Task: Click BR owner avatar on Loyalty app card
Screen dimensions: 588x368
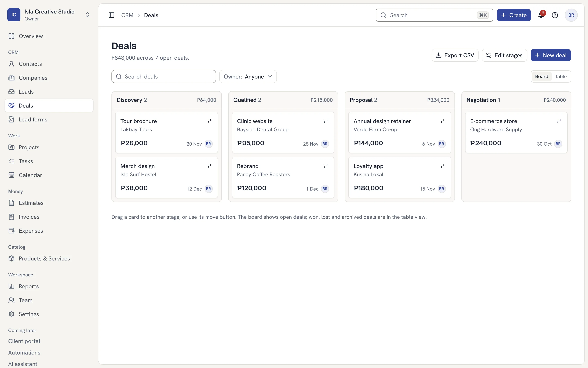Action: 441,189
